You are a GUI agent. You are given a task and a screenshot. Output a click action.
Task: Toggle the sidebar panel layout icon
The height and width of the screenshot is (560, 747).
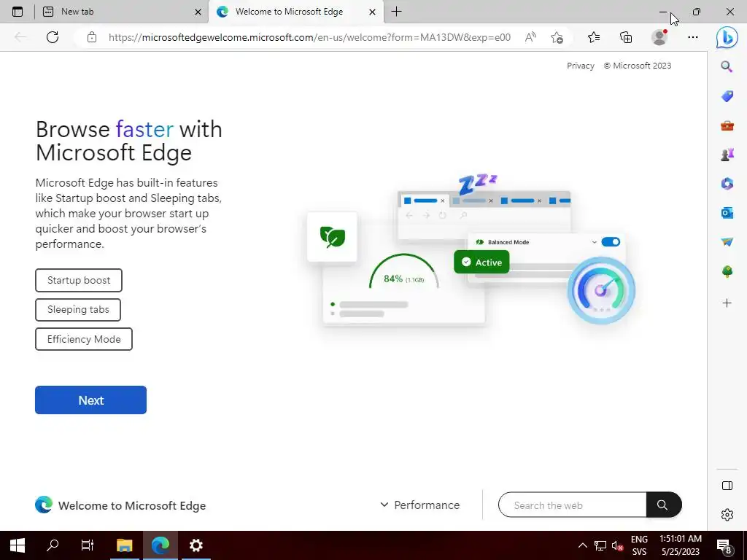click(x=727, y=486)
